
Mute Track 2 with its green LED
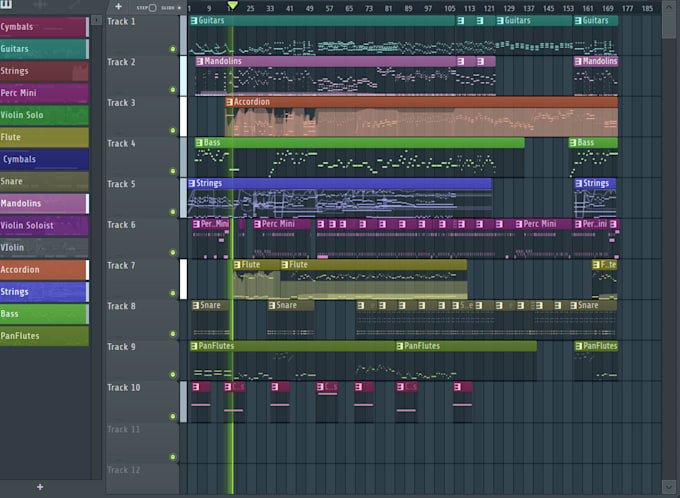173,90
